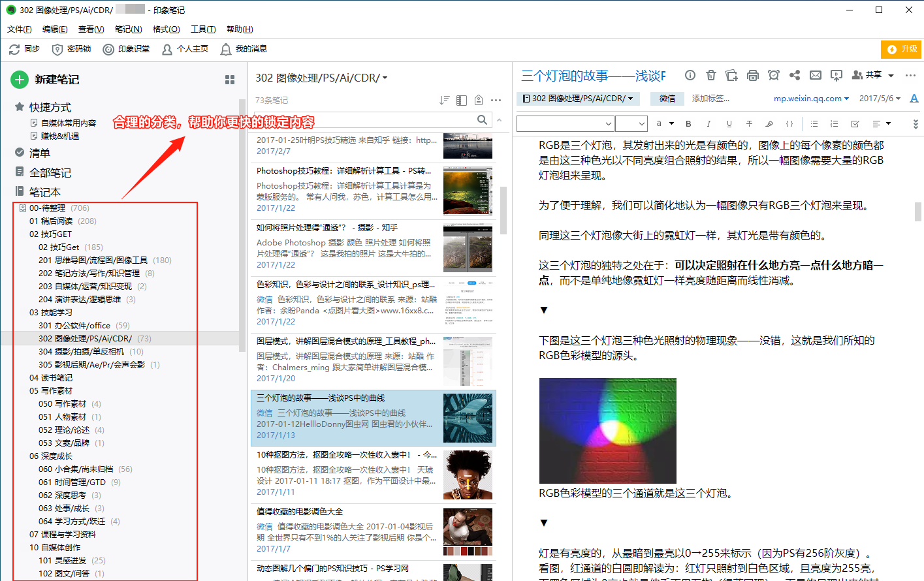Open the font family dropdown
This screenshot has height=581, width=924.
[x=566, y=123]
